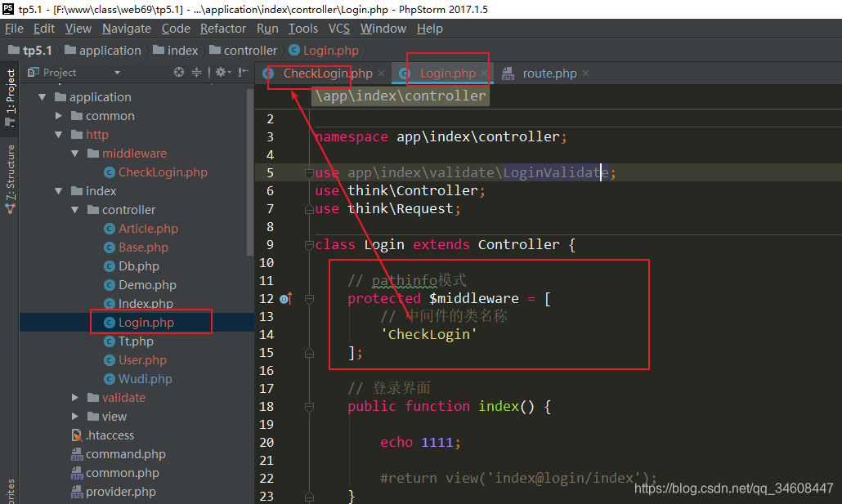This screenshot has width=842, height=504.
Task: Open the Help menu
Action: click(430, 29)
